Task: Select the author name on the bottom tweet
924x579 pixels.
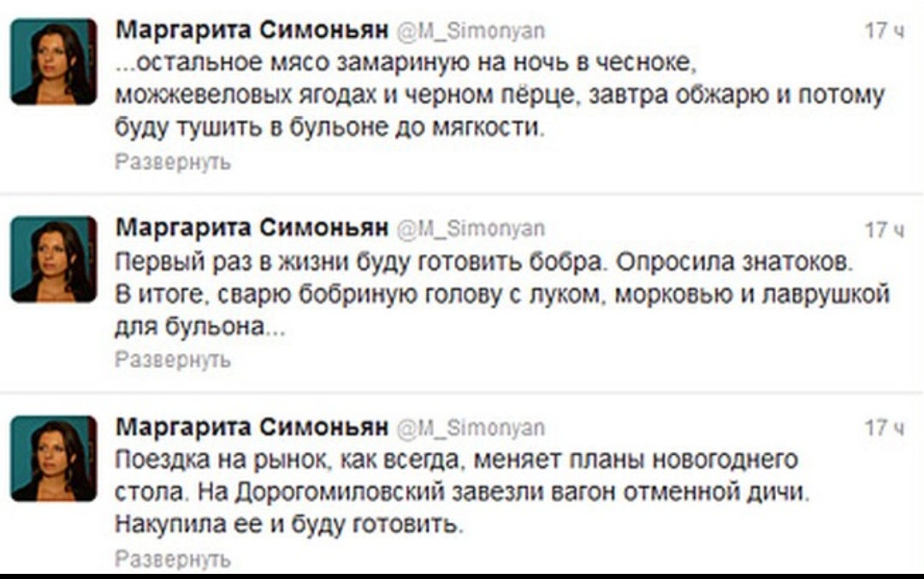Action: [252, 428]
